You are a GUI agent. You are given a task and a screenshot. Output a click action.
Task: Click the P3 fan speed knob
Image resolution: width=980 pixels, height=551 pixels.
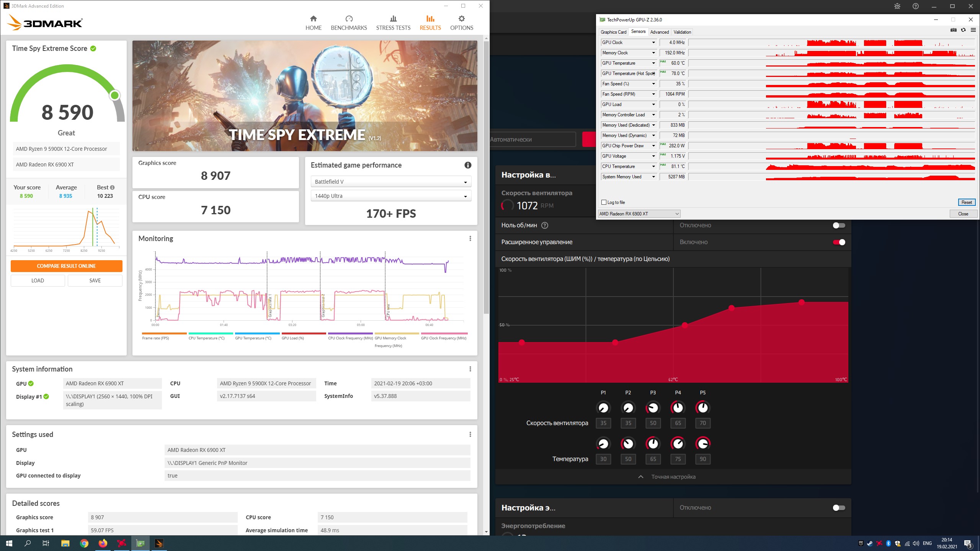click(653, 408)
